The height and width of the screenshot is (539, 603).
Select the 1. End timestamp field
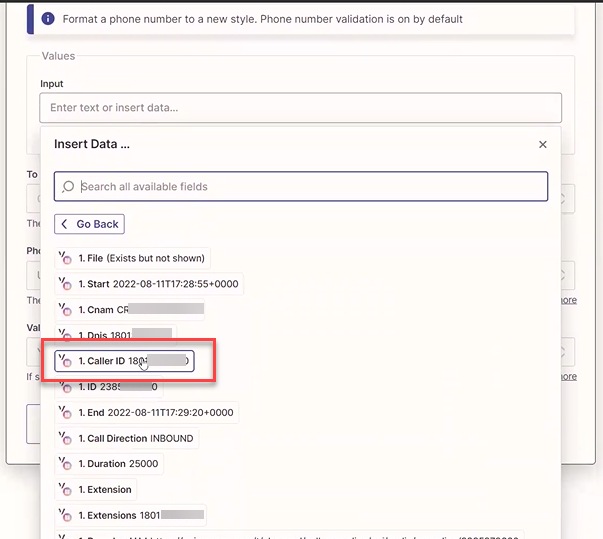pos(147,413)
